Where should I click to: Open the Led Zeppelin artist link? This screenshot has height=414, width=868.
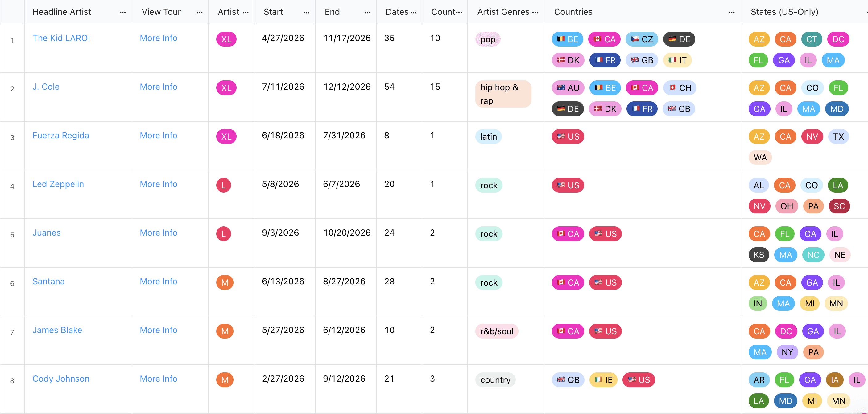coord(58,184)
